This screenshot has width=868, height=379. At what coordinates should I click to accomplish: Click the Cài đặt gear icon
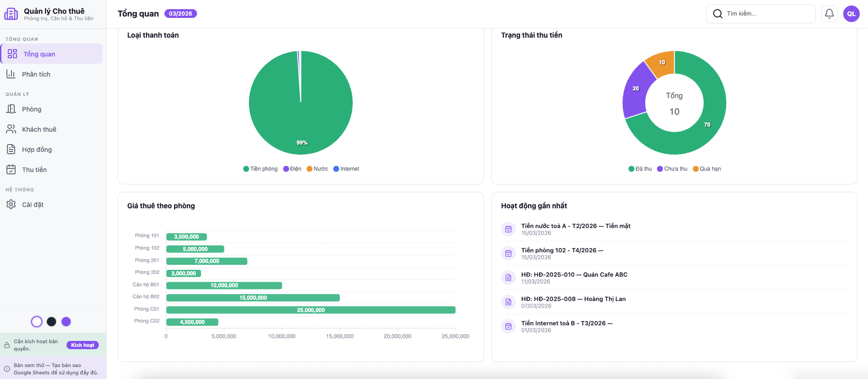11,205
